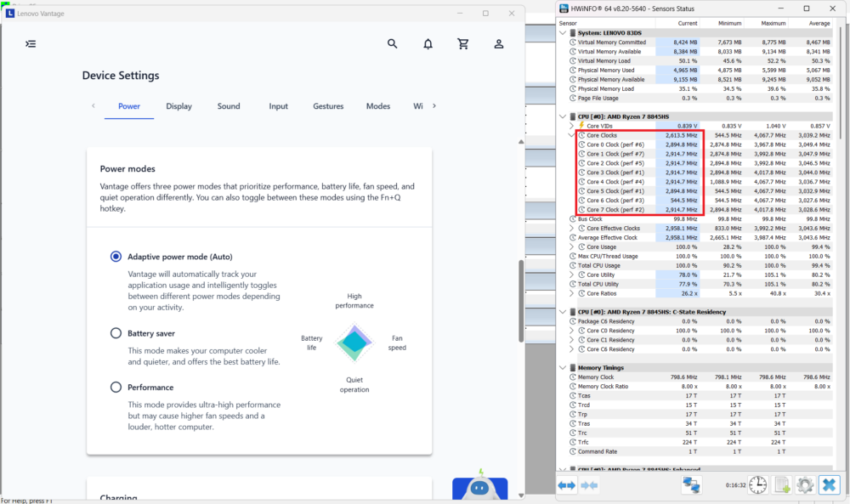
Task: Click the blue X button in HWiNFO's bottom toolbar
Action: click(x=829, y=485)
